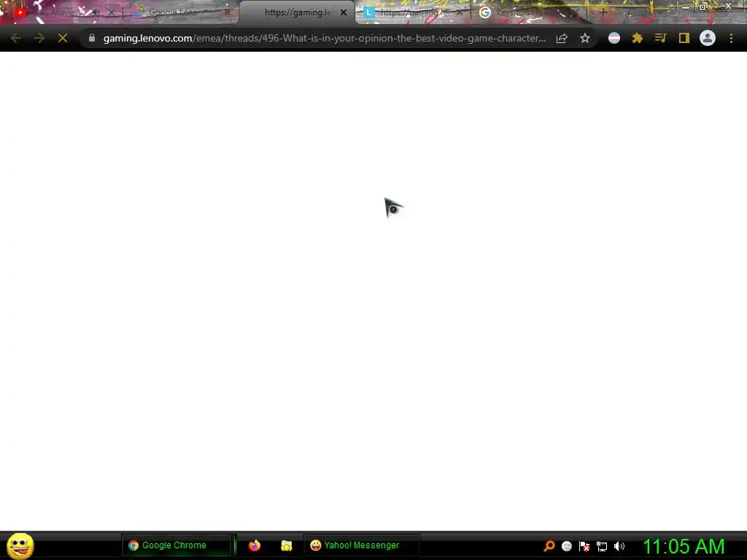Open the Action Center flag icon
This screenshot has width=747, height=560.
pyautogui.click(x=584, y=546)
